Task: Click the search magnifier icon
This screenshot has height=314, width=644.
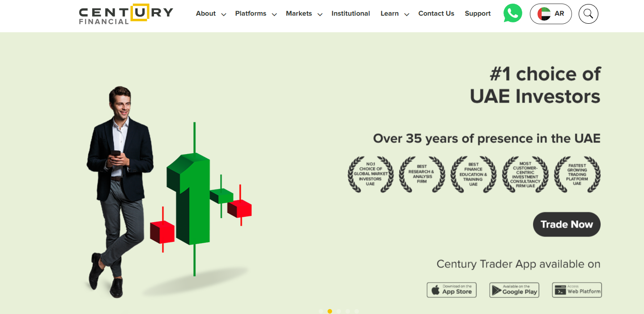Action: (588, 14)
